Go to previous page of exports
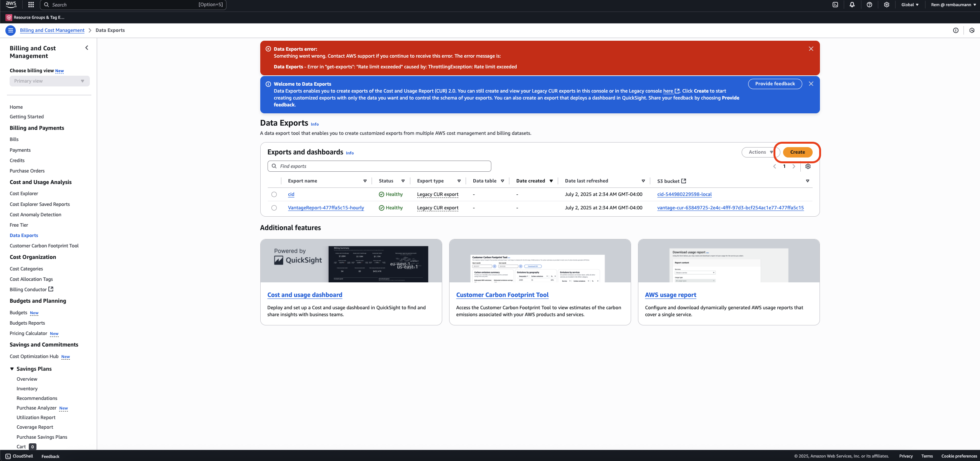This screenshot has height=461, width=980. pyautogui.click(x=775, y=166)
